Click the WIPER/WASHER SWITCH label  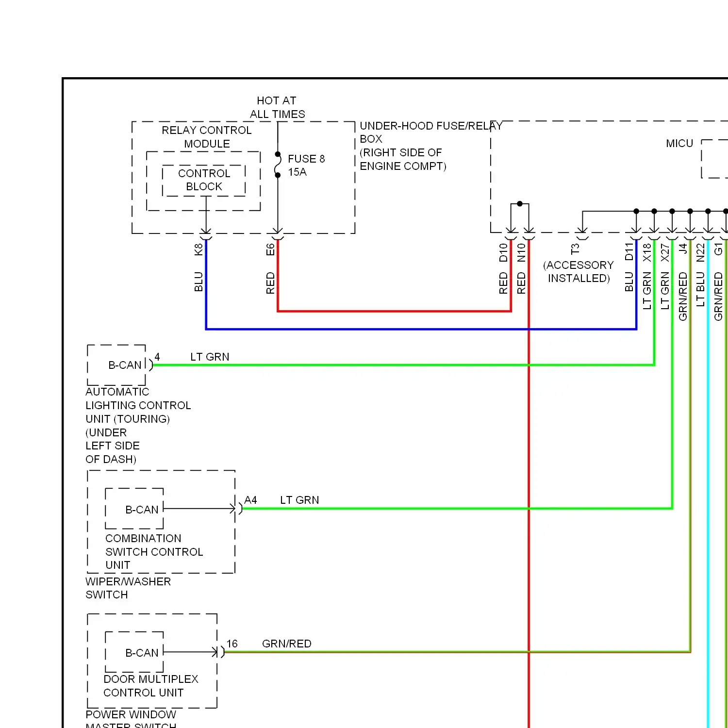pyautogui.click(x=128, y=588)
